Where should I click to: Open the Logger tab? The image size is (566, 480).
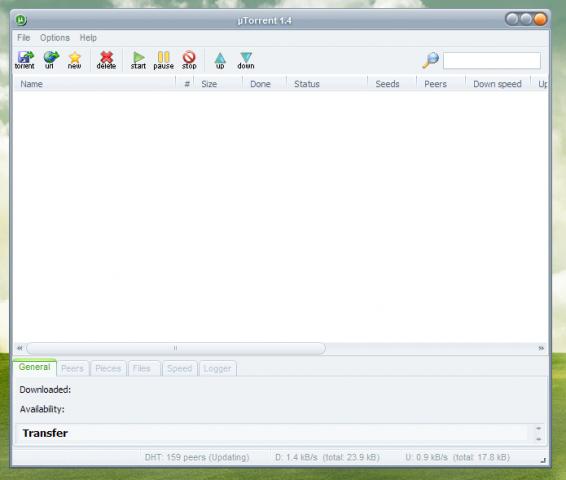[217, 368]
